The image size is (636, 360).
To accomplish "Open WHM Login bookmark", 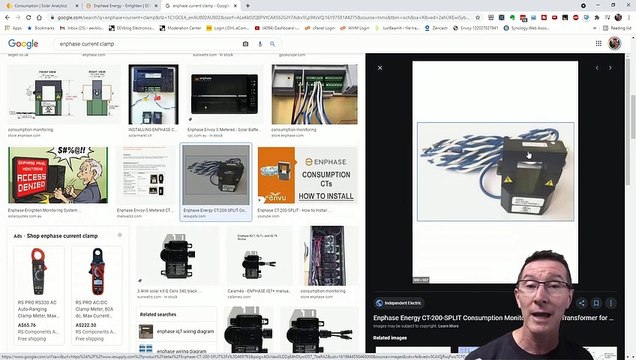I will pos(355,28).
